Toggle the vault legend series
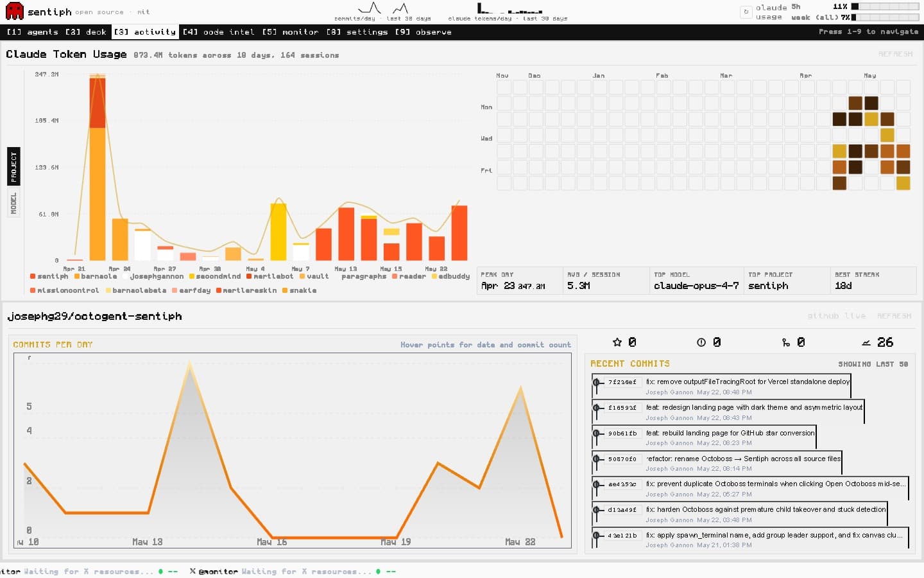This screenshot has width=924, height=578. [x=314, y=276]
